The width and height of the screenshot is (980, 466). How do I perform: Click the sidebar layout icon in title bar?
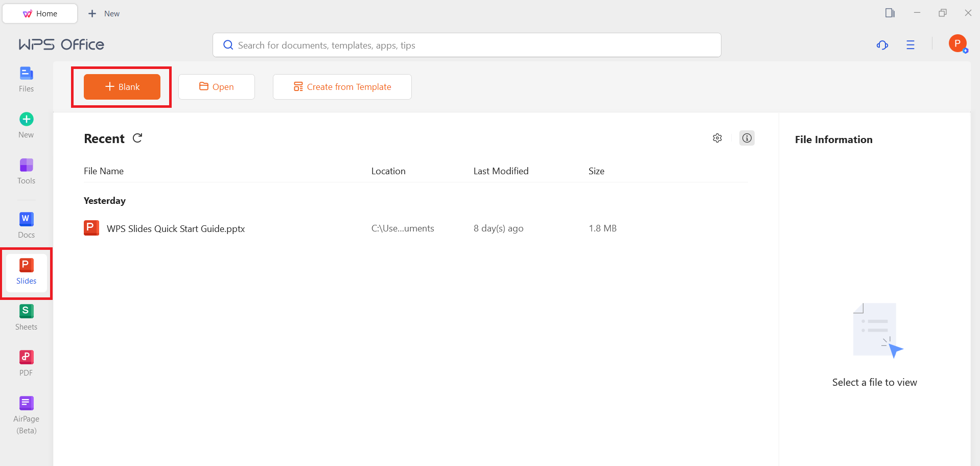(890, 13)
